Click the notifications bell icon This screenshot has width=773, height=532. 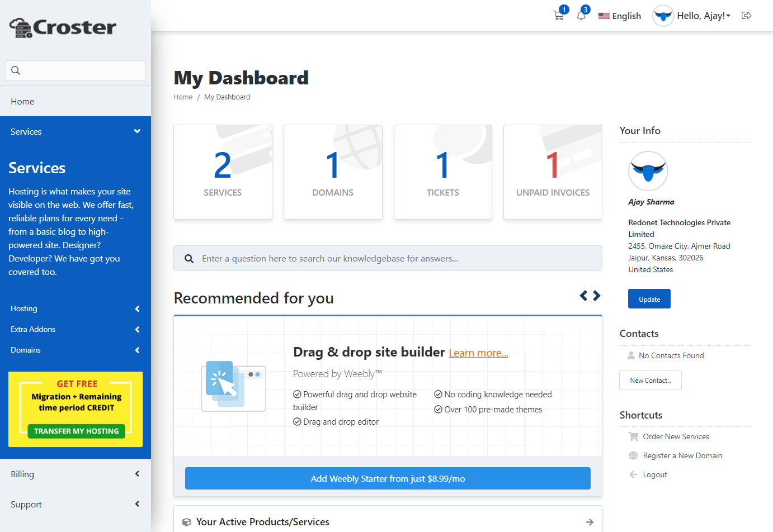click(x=581, y=16)
